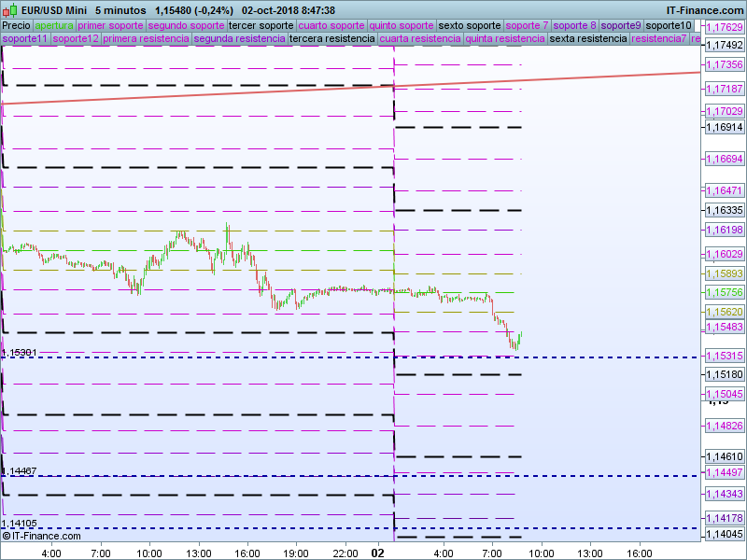
Task: Select the 'Precio' label tab
Action: point(16,26)
